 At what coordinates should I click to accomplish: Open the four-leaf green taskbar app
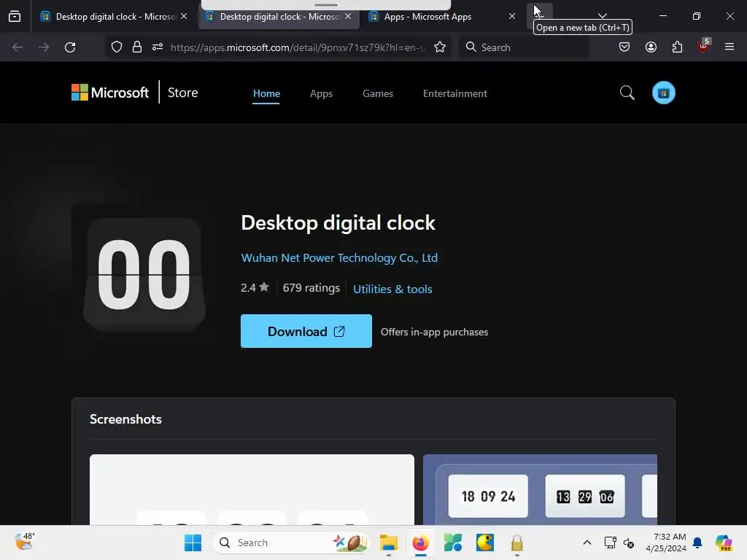pyautogui.click(x=452, y=542)
